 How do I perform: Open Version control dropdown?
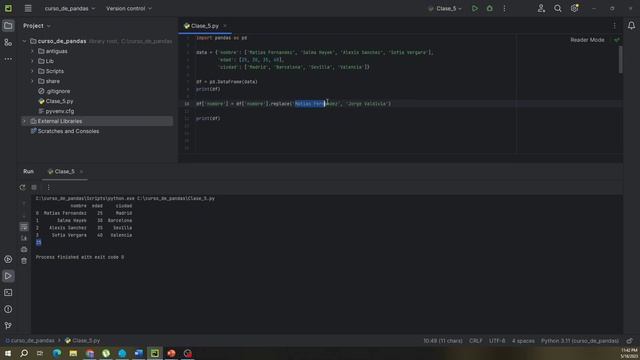[x=129, y=9]
